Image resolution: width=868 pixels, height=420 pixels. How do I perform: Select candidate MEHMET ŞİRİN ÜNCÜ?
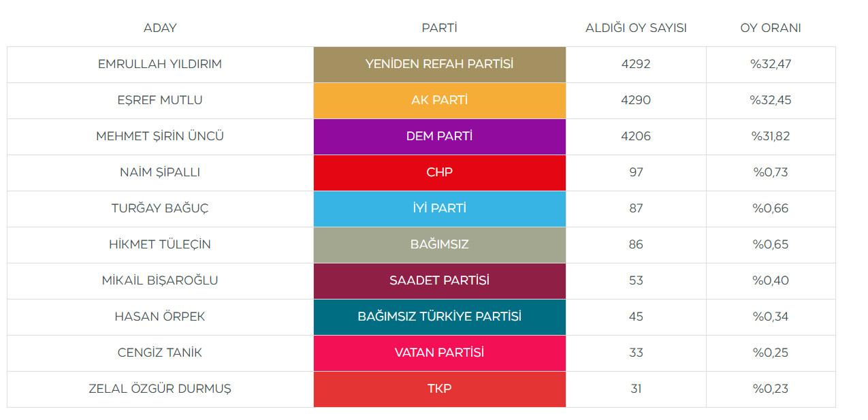click(x=160, y=136)
